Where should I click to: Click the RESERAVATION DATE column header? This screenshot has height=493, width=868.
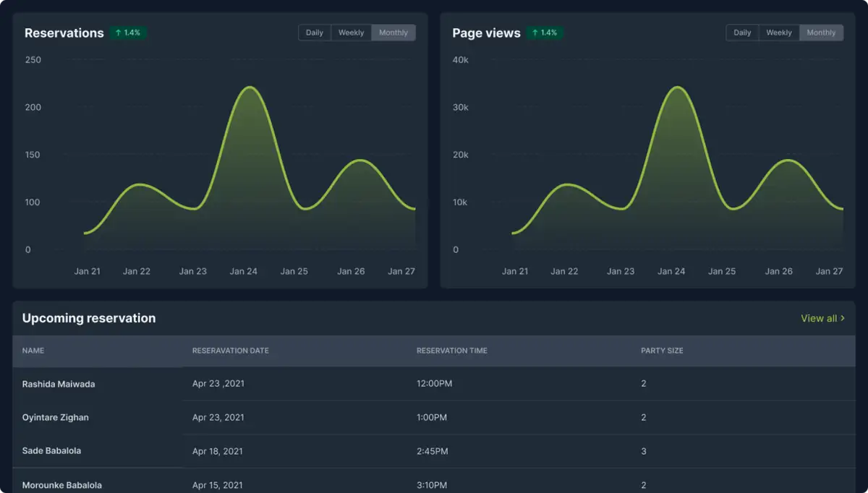[230, 351]
